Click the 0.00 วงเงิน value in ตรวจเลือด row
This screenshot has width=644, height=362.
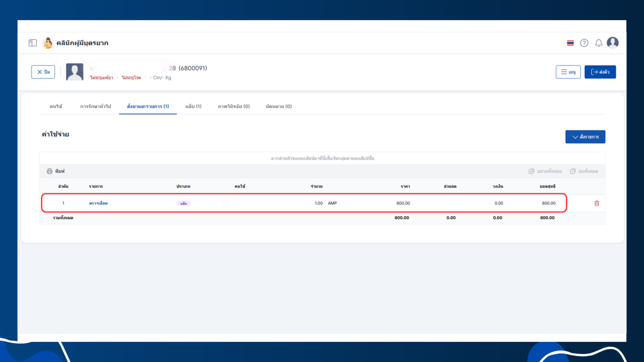(499, 203)
